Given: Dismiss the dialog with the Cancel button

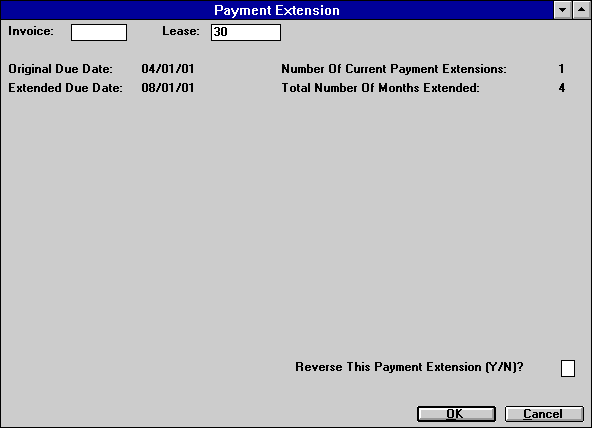Looking at the screenshot, I should (544, 414).
